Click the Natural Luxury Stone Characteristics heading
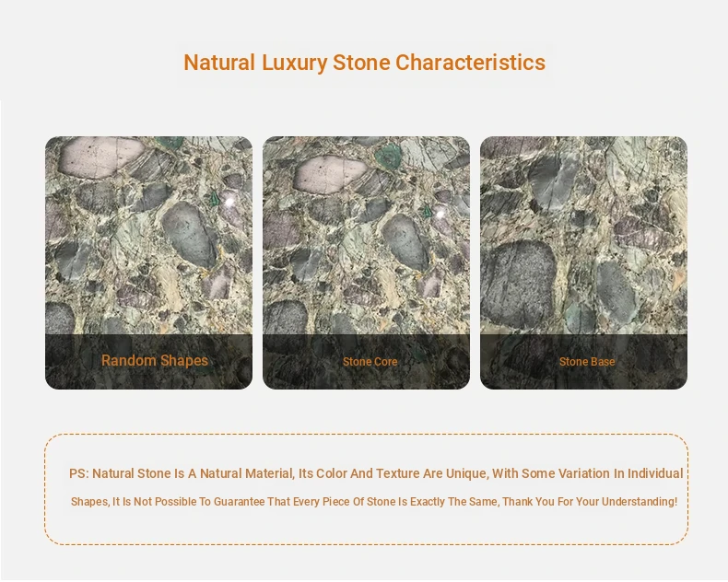This screenshot has width=728, height=582. 364,63
